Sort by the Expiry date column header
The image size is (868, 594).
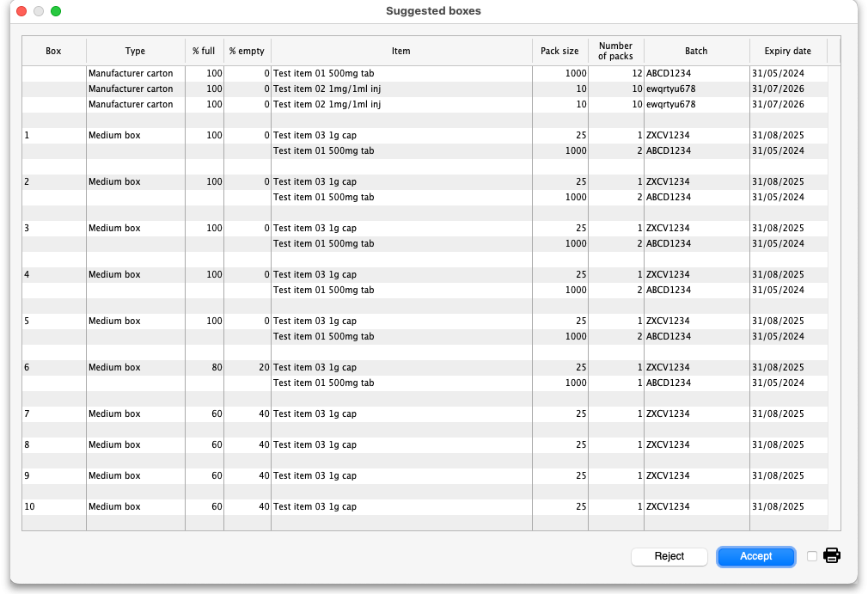[x=787, y=52]
